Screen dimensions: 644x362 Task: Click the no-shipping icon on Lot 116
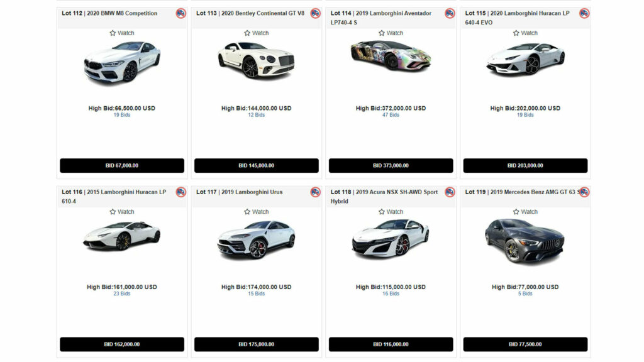[x=180, y=192]
